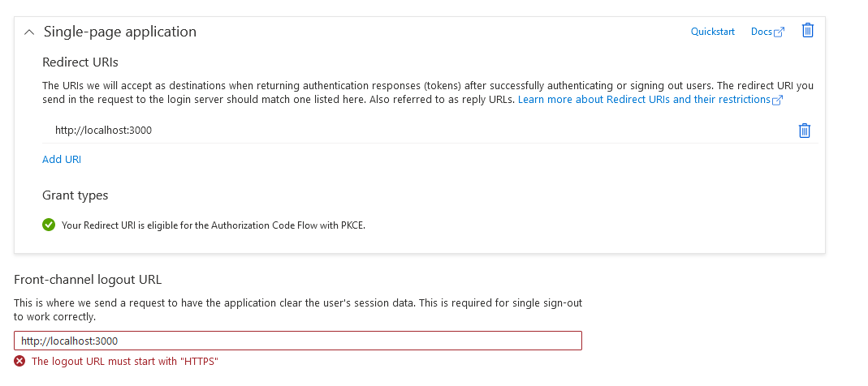Click external-link icon after Redirect URIs restrictions
The height and width of the screenshot is (386, 868).
(x=777, y=100)
